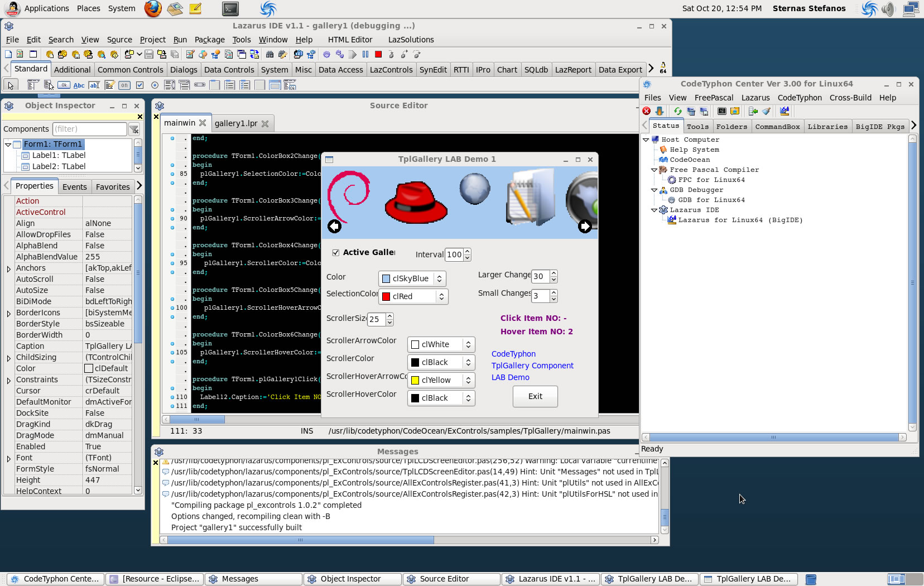This screenshot has width=924, height=586.
Task: Click the filter clear icon in Object Inspector
Action: click(x=134, y=129)
